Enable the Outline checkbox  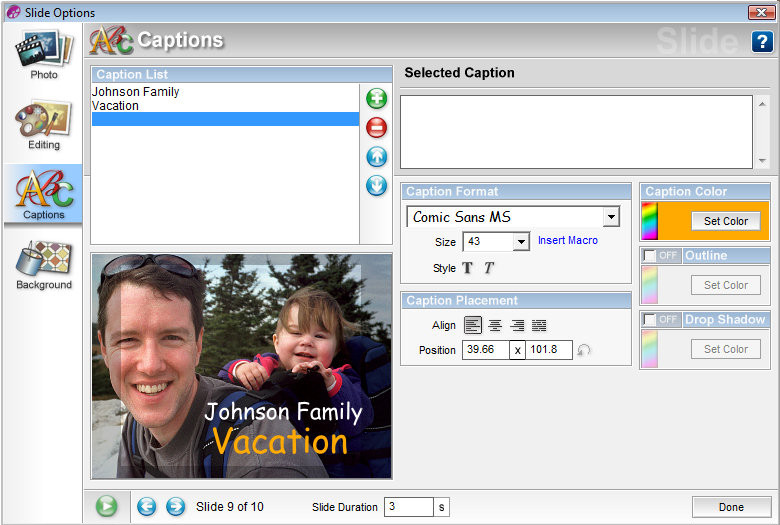click(x=649, y=256)
